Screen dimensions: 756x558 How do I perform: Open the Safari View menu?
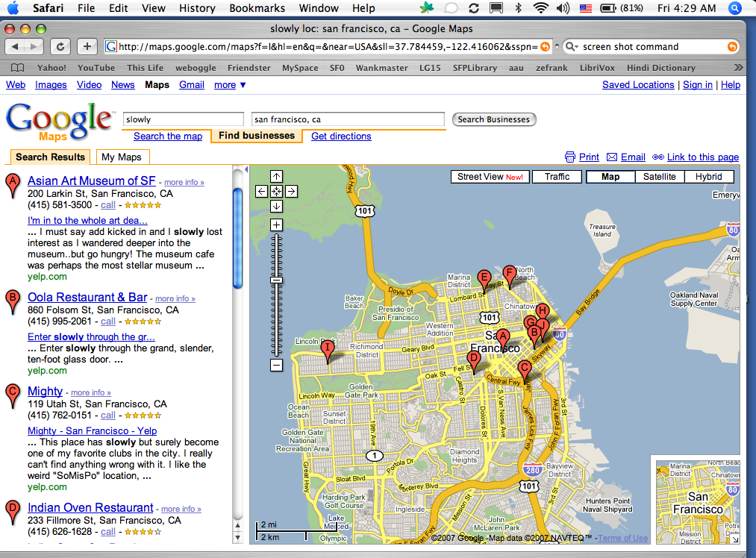click(x=153, y=8)
